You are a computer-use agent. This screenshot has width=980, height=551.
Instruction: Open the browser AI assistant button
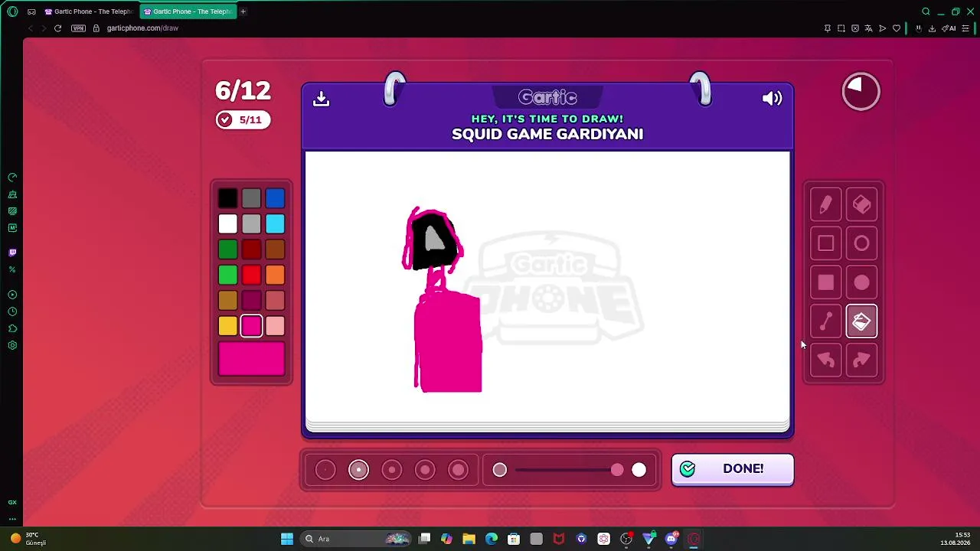[949, 28]
